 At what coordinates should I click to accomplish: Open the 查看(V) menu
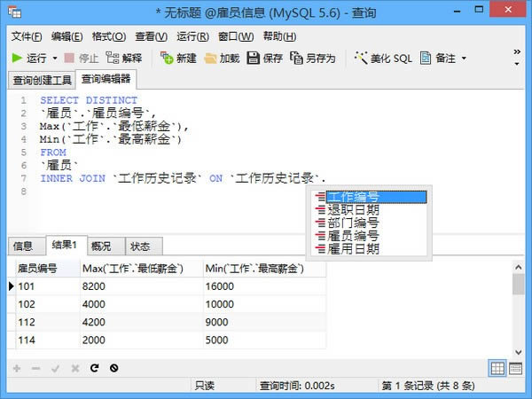click(151, 36)
